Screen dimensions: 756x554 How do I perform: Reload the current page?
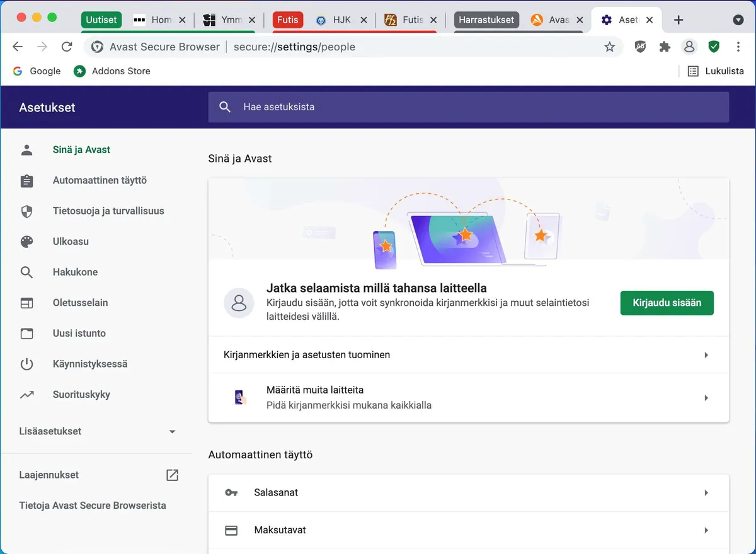coord(67,47)
